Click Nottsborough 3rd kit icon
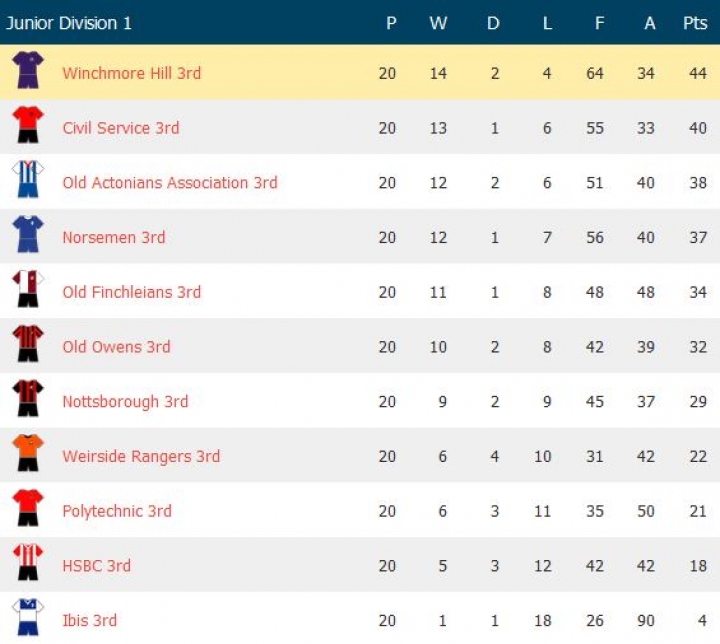 pyautogui.click(x=27, y=399)
